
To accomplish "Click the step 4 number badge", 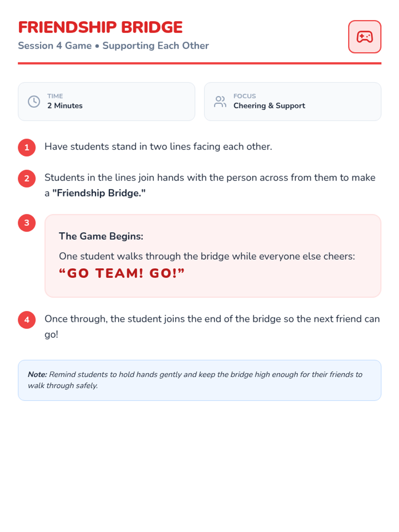I will point(27,320).
